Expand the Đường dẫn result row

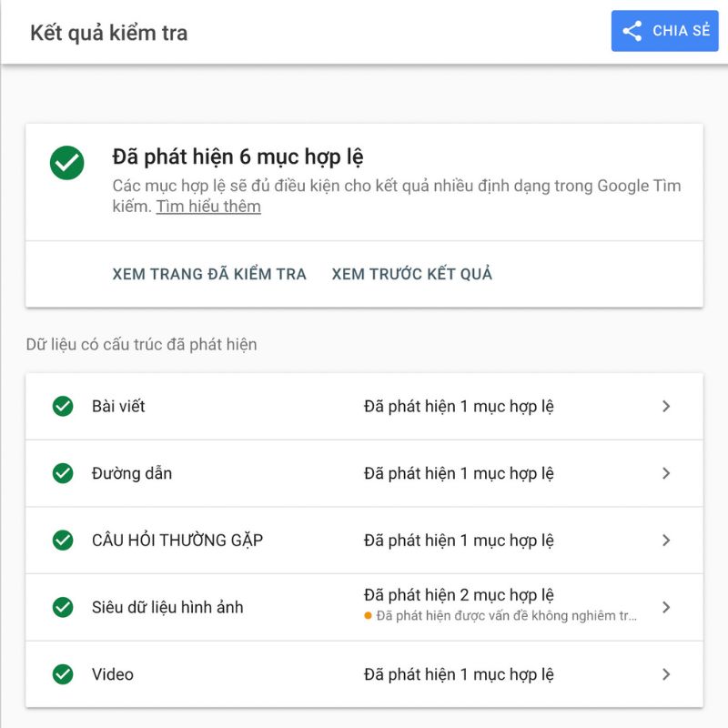(x=663, y=473)
